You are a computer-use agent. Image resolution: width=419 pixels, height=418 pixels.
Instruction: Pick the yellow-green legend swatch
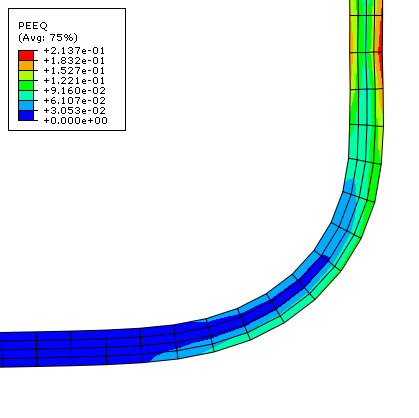[x=26, y=76]
